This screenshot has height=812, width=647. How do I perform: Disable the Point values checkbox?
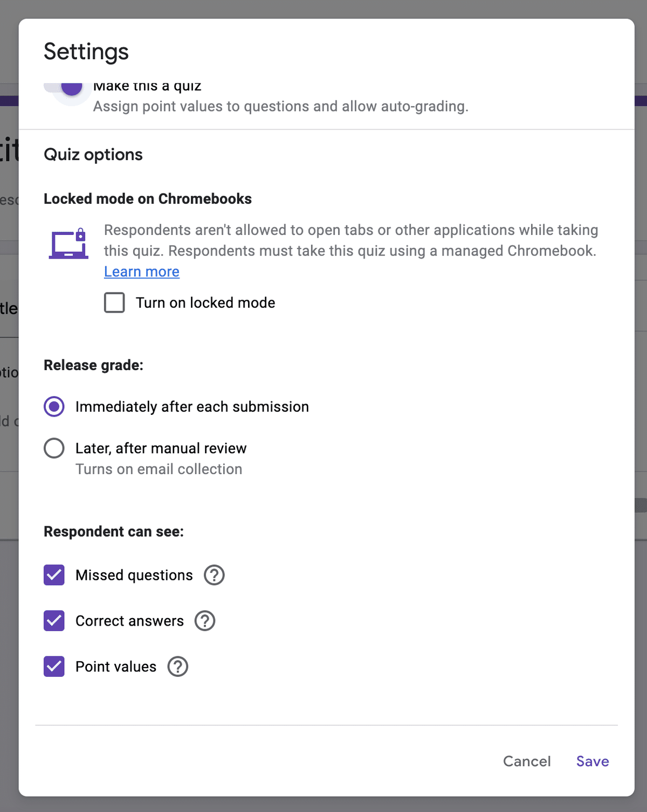click(x=54, y=667)
